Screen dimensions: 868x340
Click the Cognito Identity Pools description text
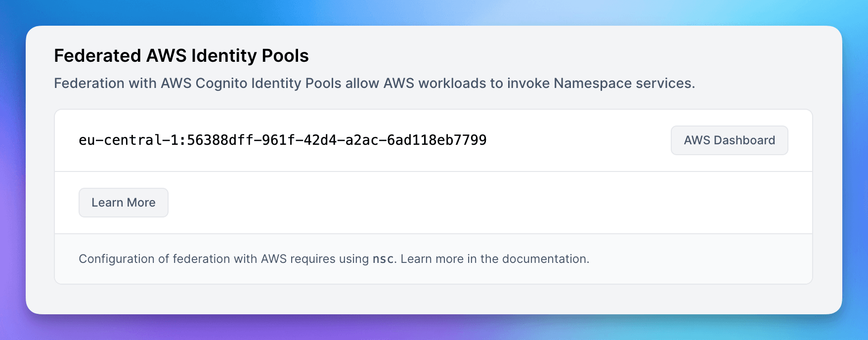point(375,83)
